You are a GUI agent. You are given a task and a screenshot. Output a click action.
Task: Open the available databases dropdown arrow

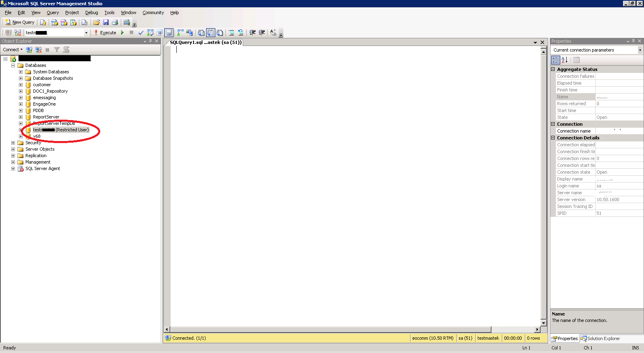(86, 33)
